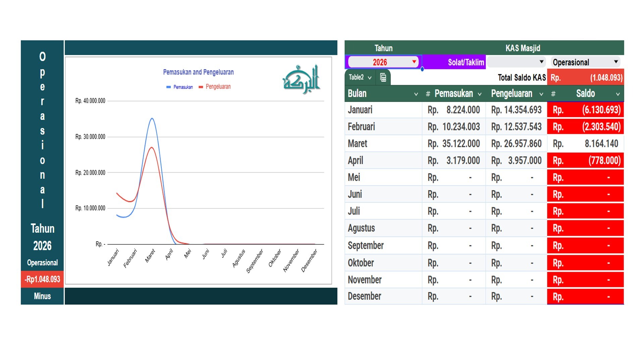Open the 2026 year dropdown arrow
Viewport: 644px width, 362px height.
(414, 62)
